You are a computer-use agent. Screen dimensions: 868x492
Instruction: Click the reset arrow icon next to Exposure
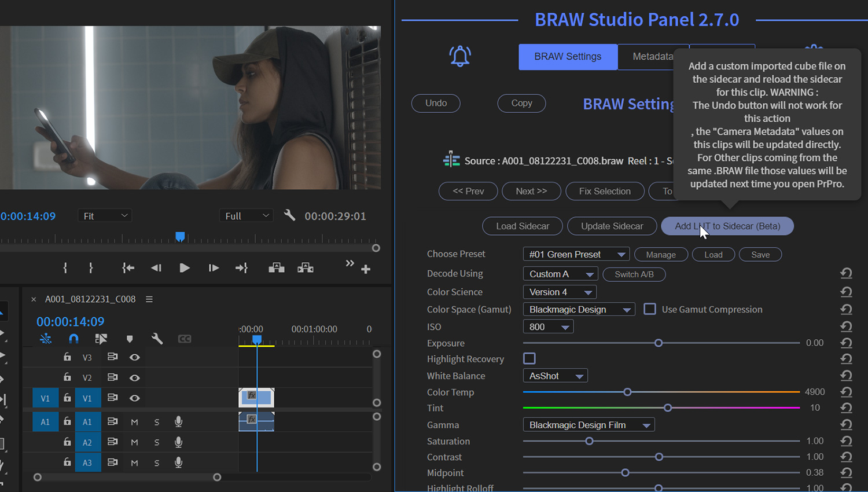[846, 343]
